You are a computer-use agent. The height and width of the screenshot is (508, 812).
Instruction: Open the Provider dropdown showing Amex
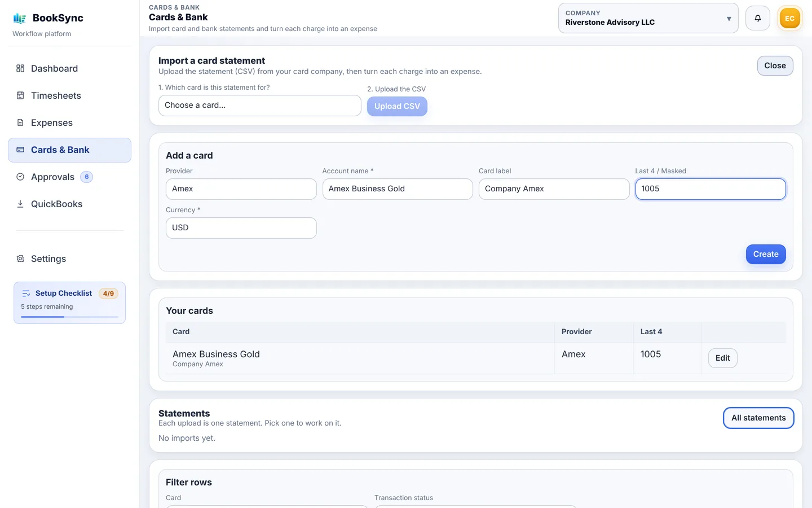click(x=241, y=189)
